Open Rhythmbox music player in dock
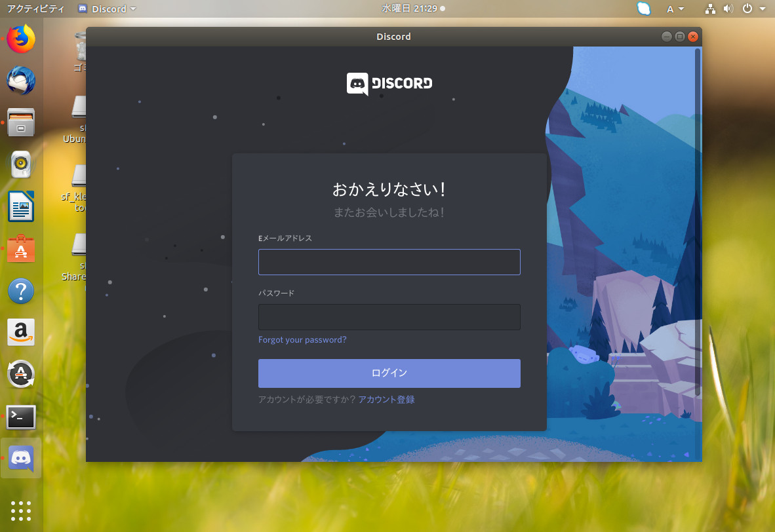Screen dimensions: 775x532 click(21, 164)
